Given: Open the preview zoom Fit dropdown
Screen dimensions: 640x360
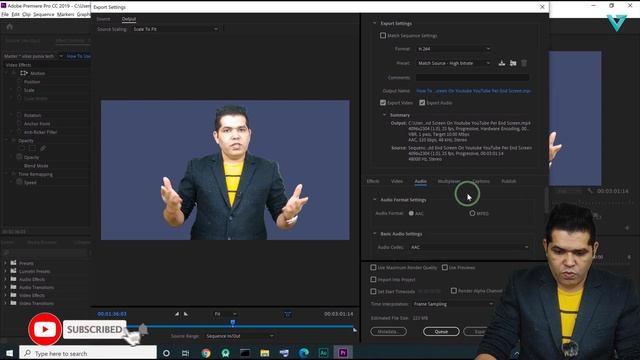Looking at the screenshot, I should [225, 314].
